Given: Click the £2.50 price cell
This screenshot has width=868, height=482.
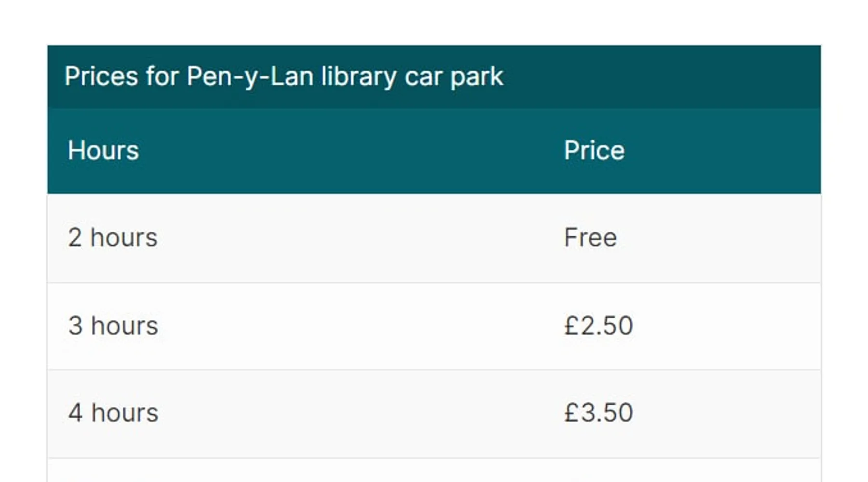Looking at the screenshot, I should coord(598,326).
